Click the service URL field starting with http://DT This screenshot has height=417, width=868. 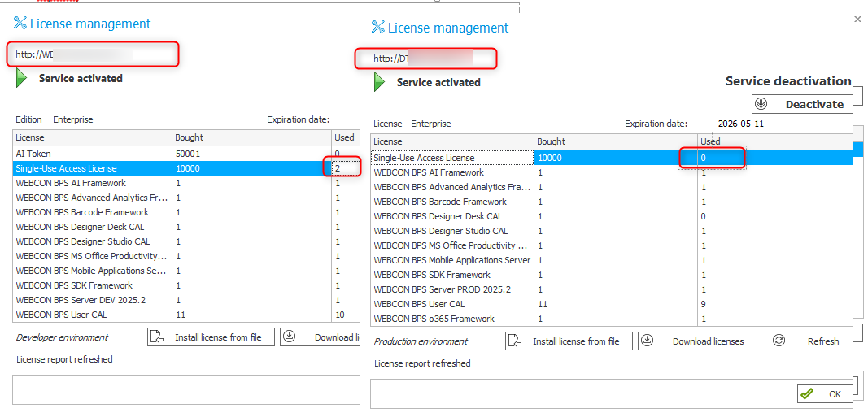425,59
